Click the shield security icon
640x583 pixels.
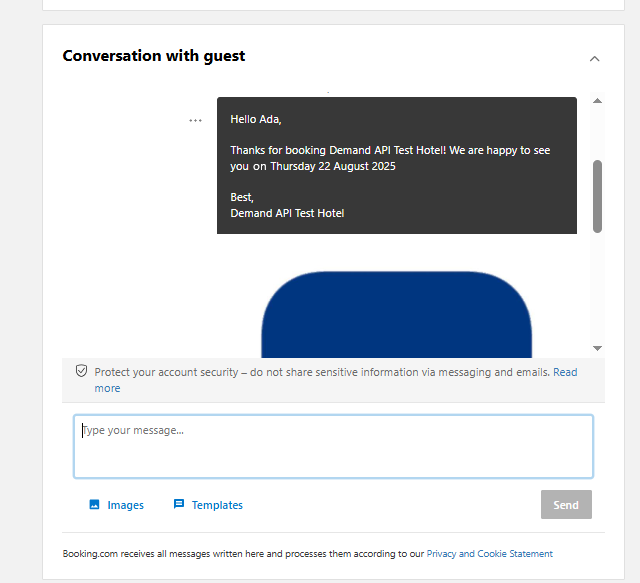coord(81,371)
